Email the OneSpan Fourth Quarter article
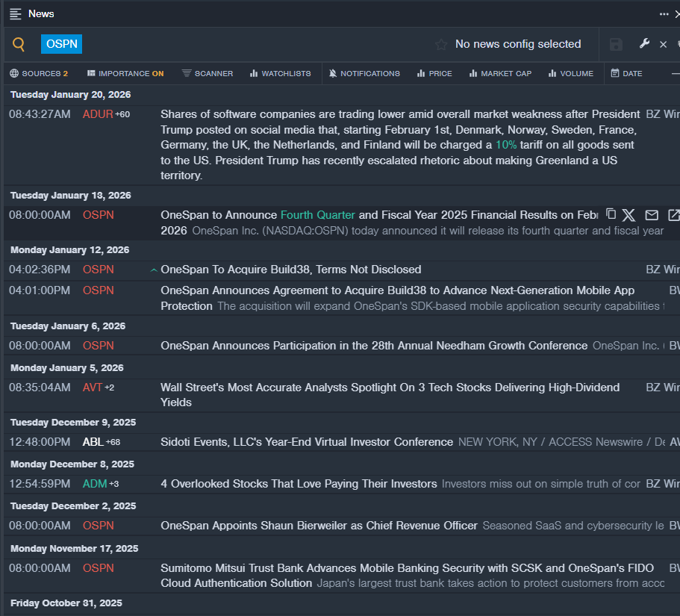 pyautogui.click(x=652, y=215)
